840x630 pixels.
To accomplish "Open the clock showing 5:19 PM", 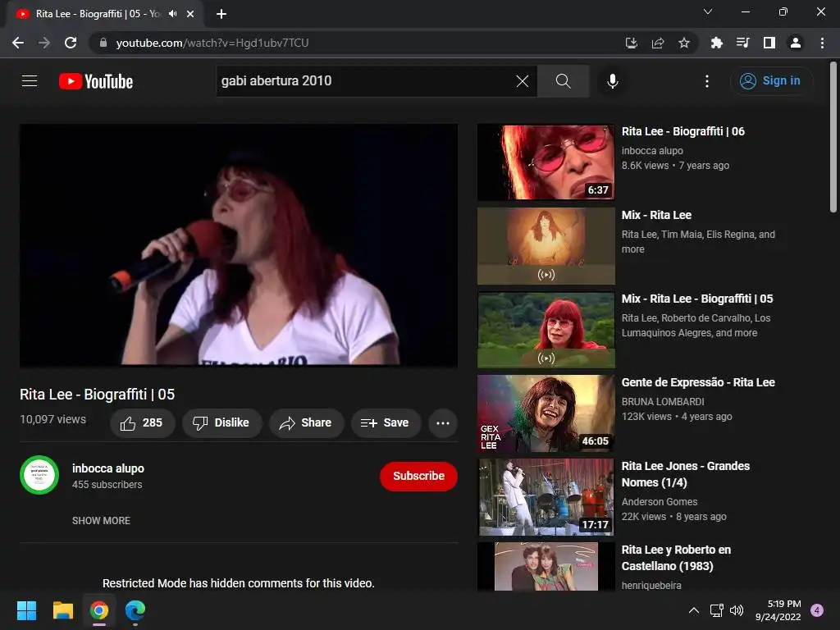I will pos(778,610).
